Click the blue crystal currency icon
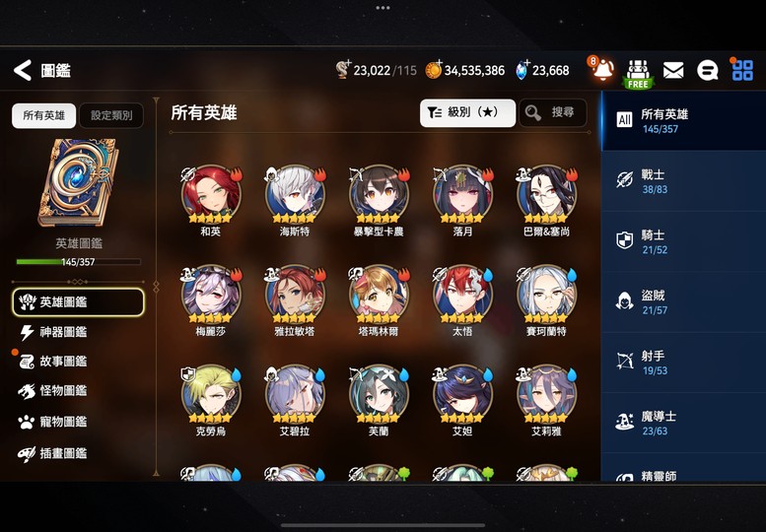 pos(522,70)
